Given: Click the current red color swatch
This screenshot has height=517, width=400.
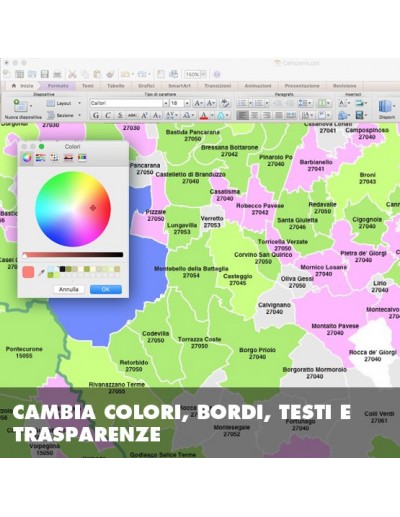Looking at the screenshot, I should [28, 272].
